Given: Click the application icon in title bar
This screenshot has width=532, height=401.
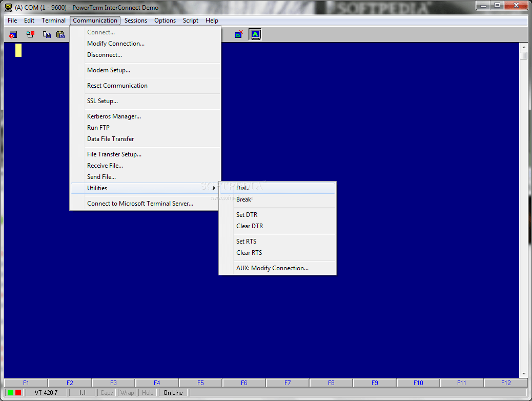Looking at the screenshot, I should click(9, 8).
